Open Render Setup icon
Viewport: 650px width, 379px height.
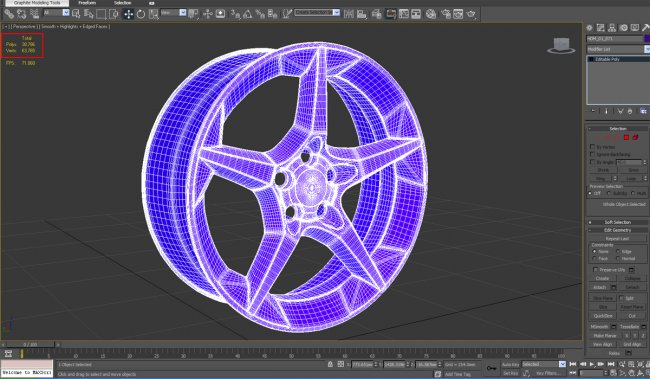coord(446,14)
